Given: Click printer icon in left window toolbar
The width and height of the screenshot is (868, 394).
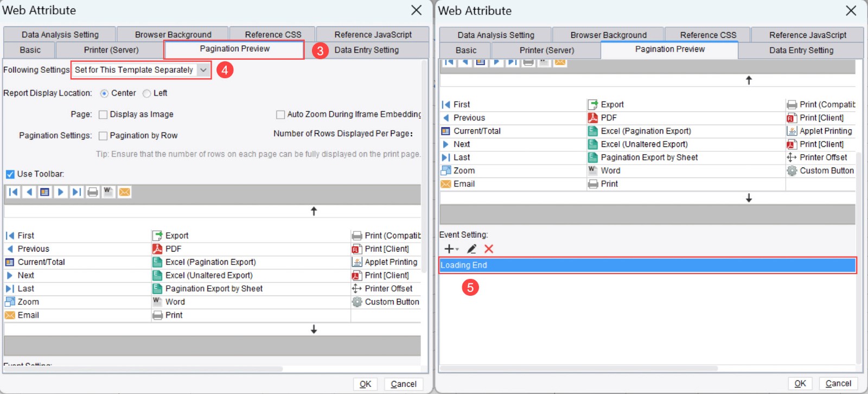Looking at the screenshot, I should pos(93,192).
